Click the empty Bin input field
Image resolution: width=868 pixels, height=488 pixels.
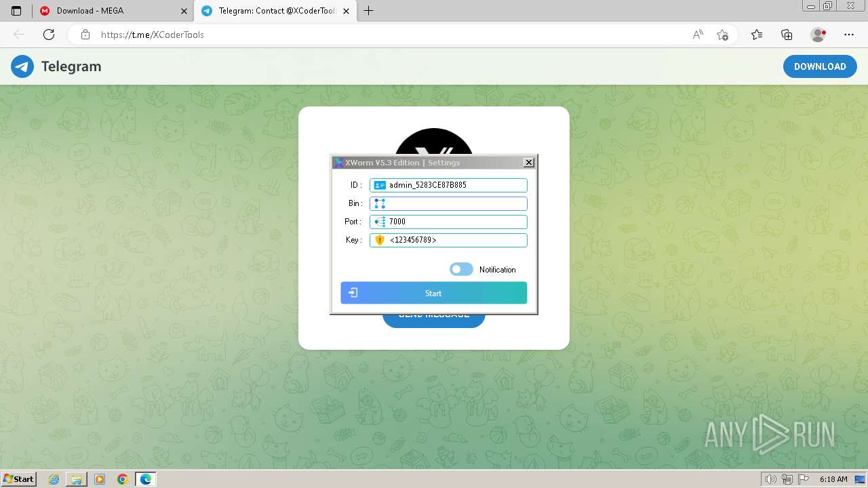click(448, 203)
